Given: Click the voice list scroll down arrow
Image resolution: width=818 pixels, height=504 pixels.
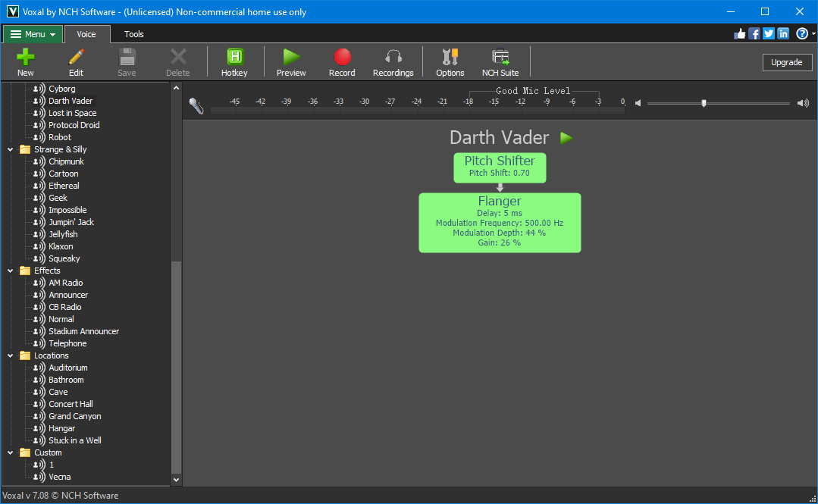Looking at the screenshot, I should (x=177, y=480).
